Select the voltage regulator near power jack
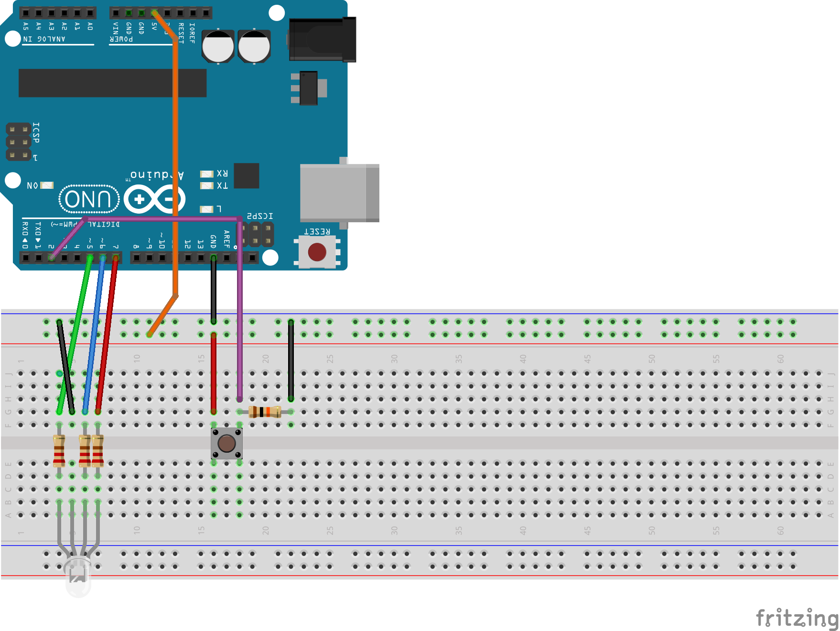This screenshot has height=631, width=840. 309,88
